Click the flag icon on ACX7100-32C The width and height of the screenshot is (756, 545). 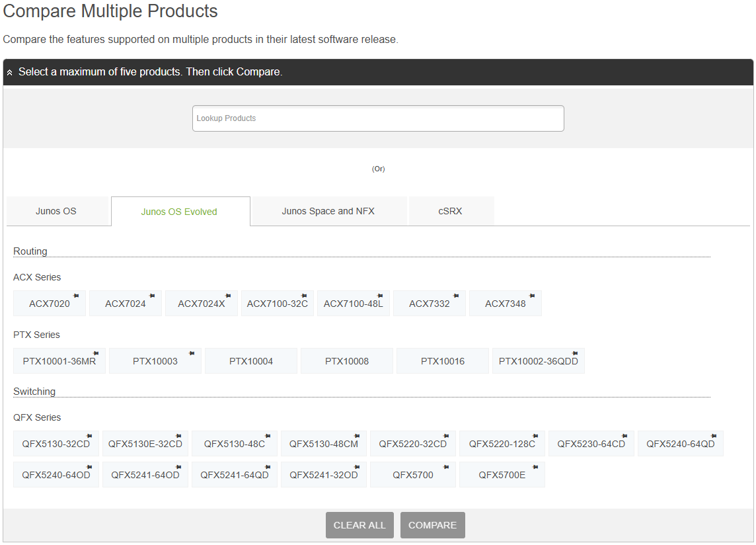304,296
